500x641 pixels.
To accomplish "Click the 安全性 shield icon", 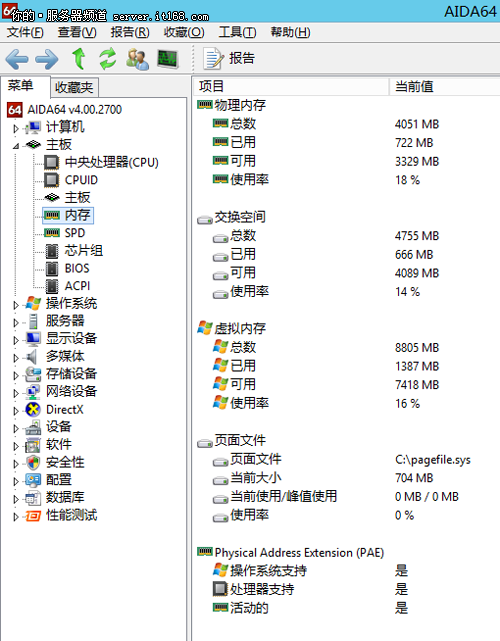I will click(33, 463).
